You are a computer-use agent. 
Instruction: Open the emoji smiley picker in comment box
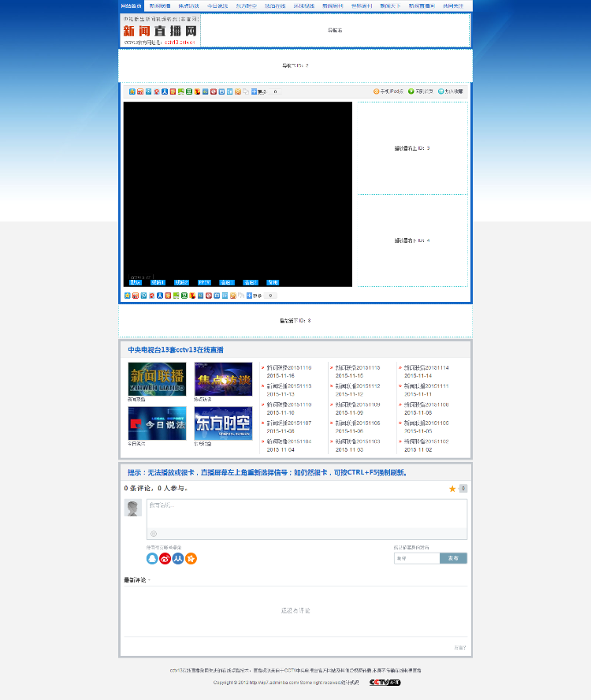coord(154,534)
